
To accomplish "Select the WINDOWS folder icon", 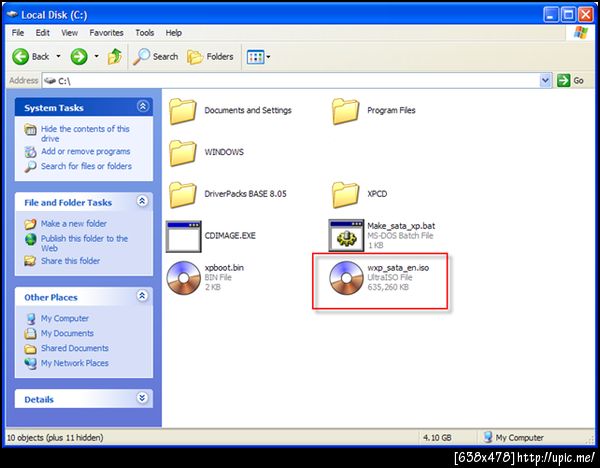I will pyautogui.click(x=183, y=153).
